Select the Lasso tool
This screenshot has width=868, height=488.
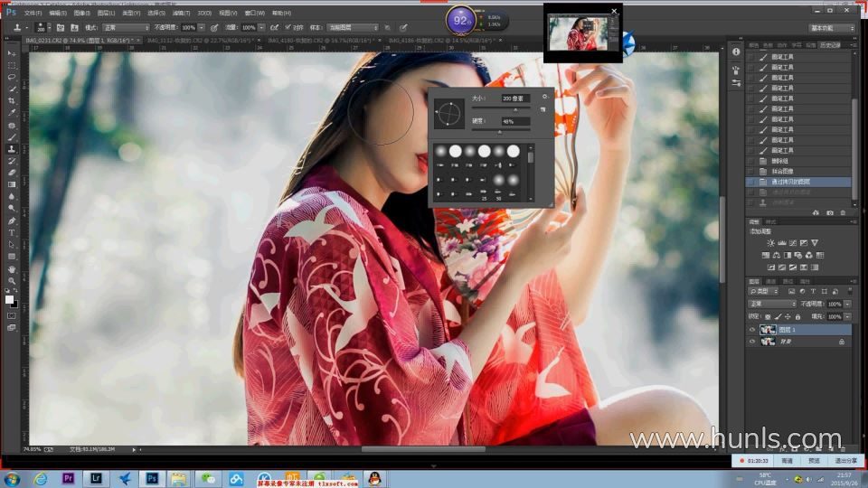[x=12, y=77]
